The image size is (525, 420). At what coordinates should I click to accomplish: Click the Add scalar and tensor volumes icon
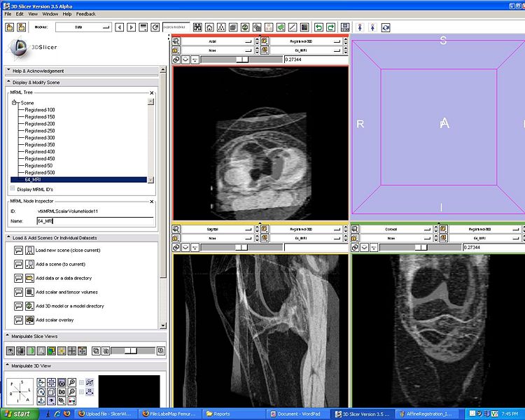[29, 292]
